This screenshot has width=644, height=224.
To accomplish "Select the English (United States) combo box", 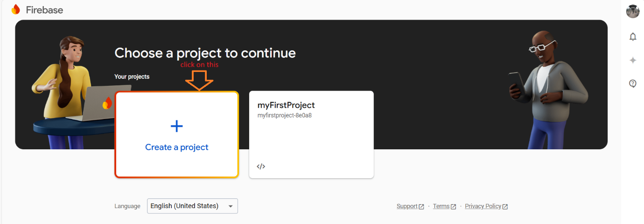I will click(x=192, y=206).
